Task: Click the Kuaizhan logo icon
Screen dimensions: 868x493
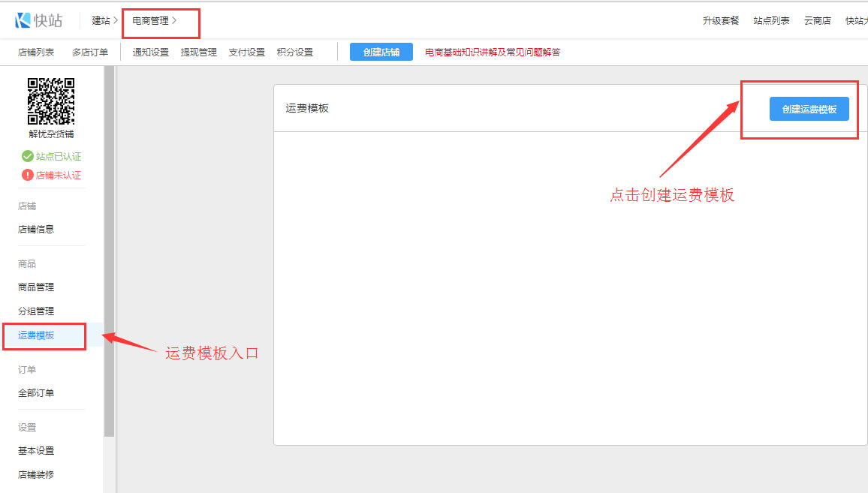Action: coord(23,20)
